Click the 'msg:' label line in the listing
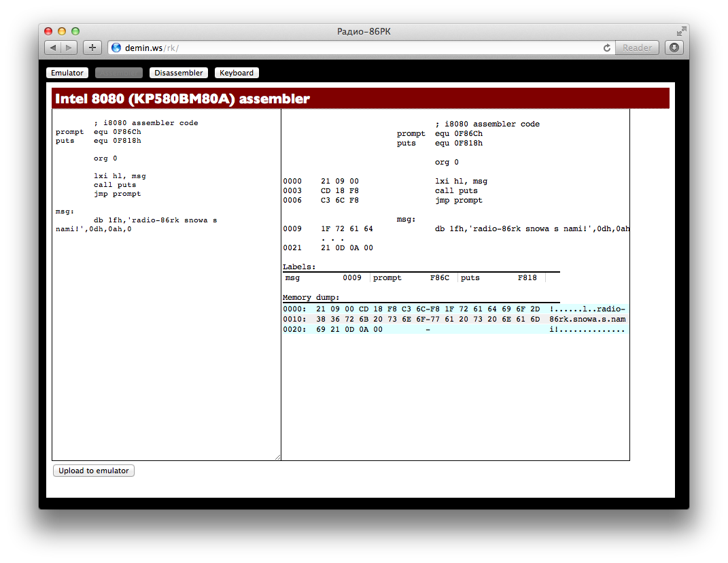Viewport: 728px width, 563px height. click(x=406, y=219)
